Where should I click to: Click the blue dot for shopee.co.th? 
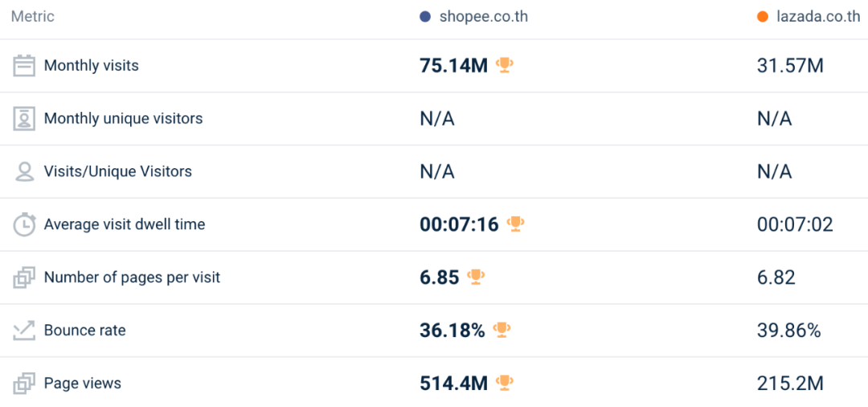(425, 17)
